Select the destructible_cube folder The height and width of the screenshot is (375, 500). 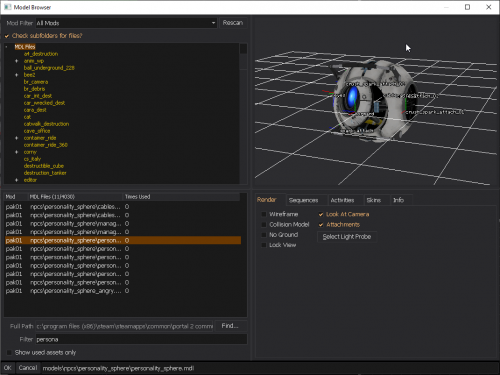(x=44, y=166)
